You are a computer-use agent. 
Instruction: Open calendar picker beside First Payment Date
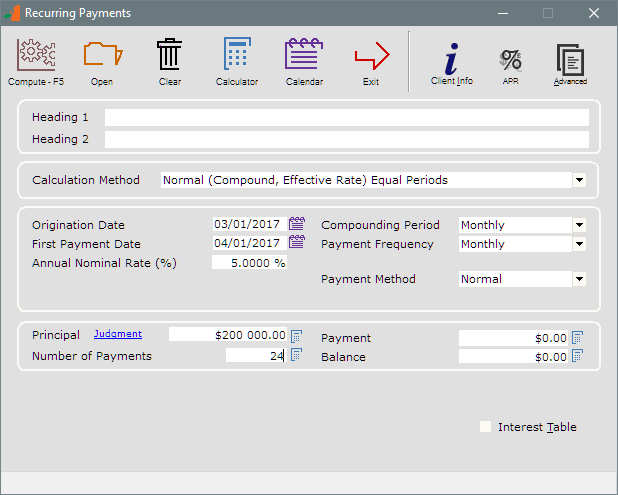[297, 242]
